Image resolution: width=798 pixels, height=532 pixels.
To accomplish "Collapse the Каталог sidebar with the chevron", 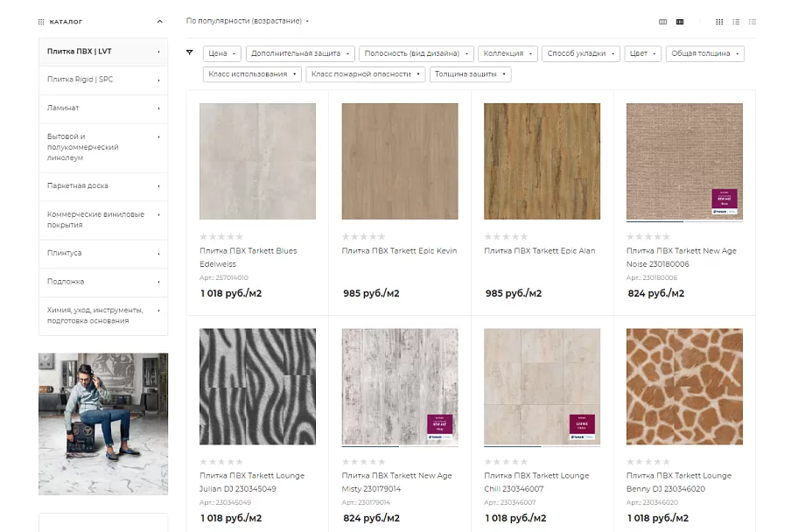I will click(160, 22).
